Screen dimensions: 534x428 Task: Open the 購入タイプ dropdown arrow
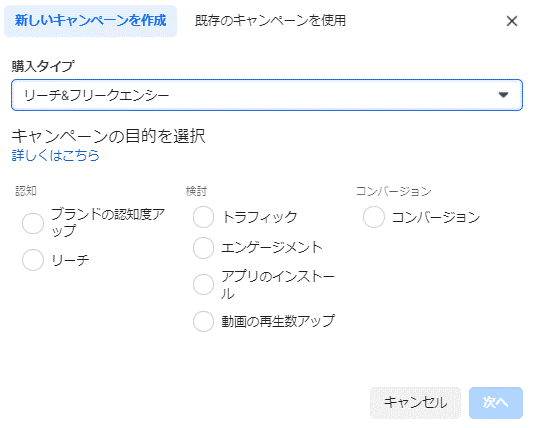click(x=503, y=95)
